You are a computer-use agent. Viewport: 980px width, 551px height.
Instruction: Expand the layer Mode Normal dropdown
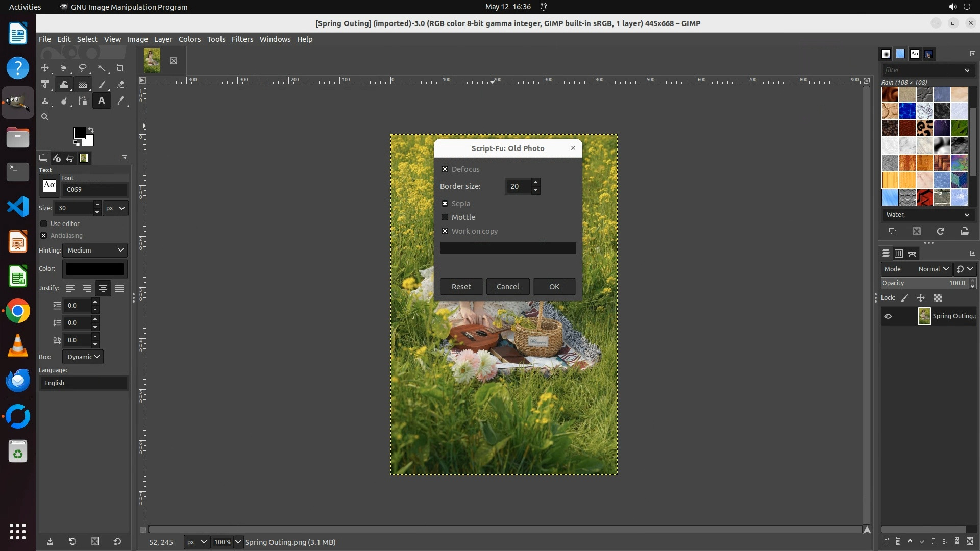pyautogui.click(x=933, y=269)
